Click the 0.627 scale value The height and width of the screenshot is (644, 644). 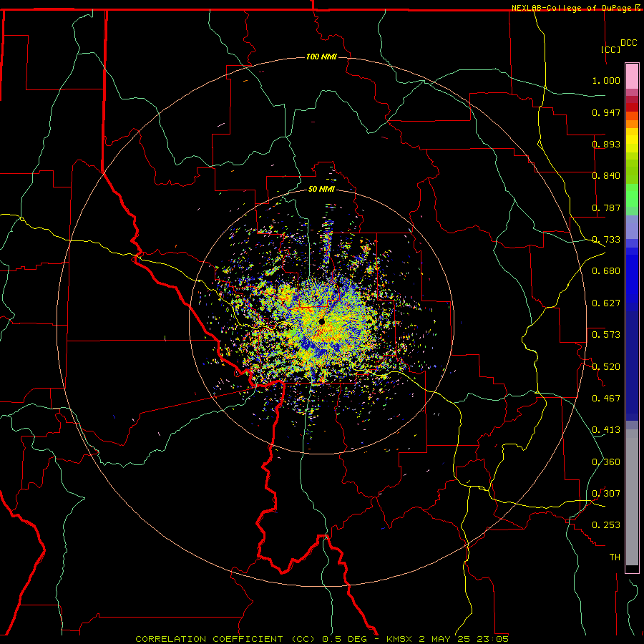[x=606, y=303]
